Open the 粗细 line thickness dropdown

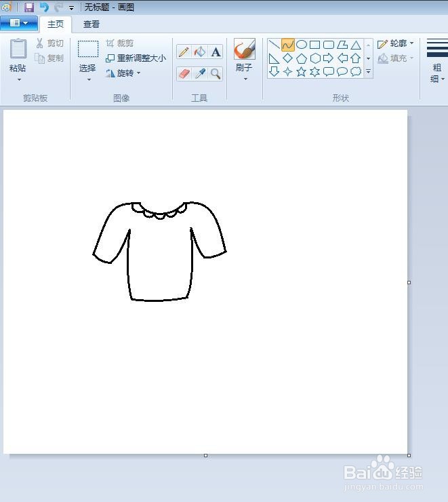[437, 60]
